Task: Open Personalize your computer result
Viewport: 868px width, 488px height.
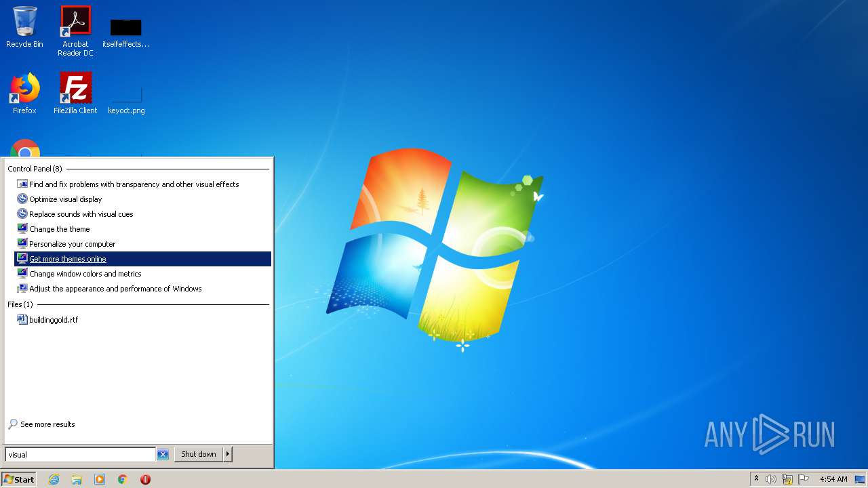Action: coord(143,244)
